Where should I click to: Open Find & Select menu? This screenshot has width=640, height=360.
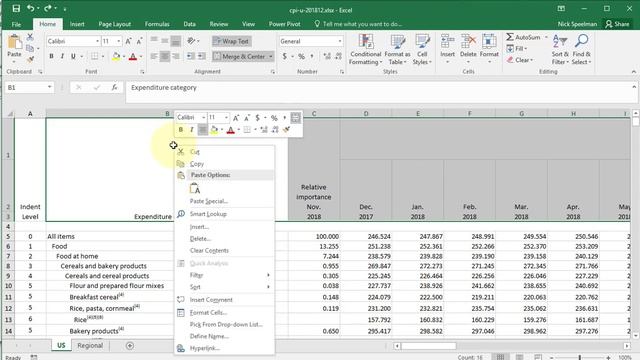tap(581, 49)
